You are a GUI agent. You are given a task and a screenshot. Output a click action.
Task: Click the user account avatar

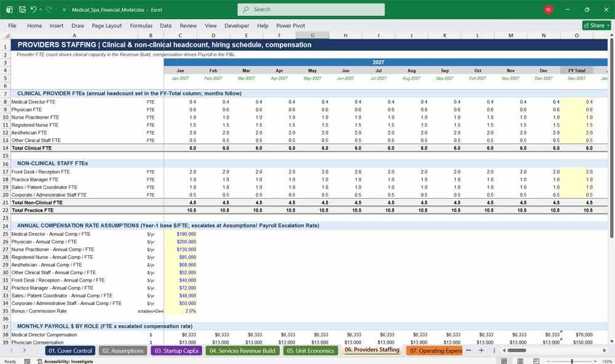[x=549, y=9]
